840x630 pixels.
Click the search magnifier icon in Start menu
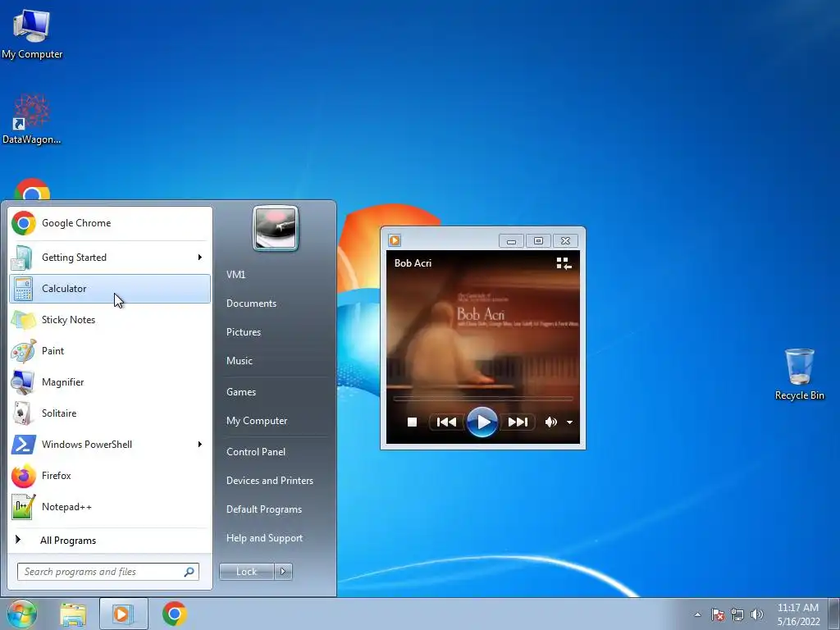coord(189,572)
